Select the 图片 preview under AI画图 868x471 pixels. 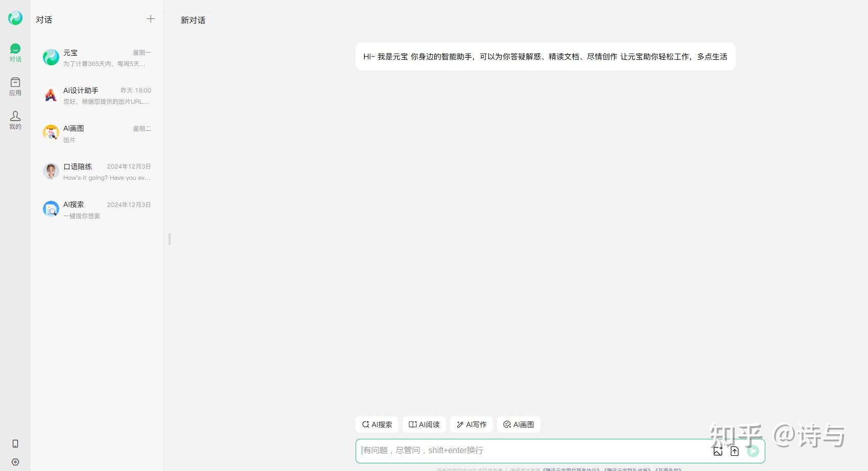tap(69, 140)
